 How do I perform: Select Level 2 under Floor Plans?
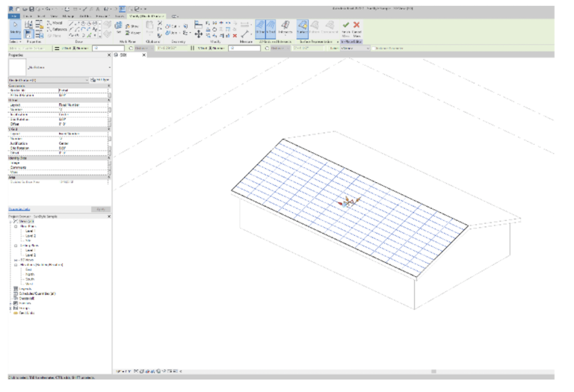click(x=31, y=236)
